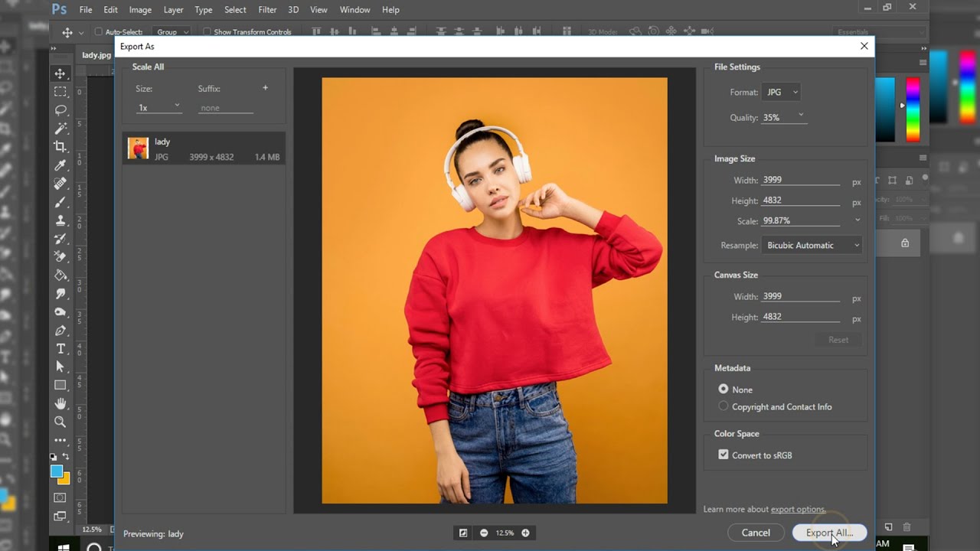Select the Eyedropper tool

pyautogui.click(x=60, y=165)
